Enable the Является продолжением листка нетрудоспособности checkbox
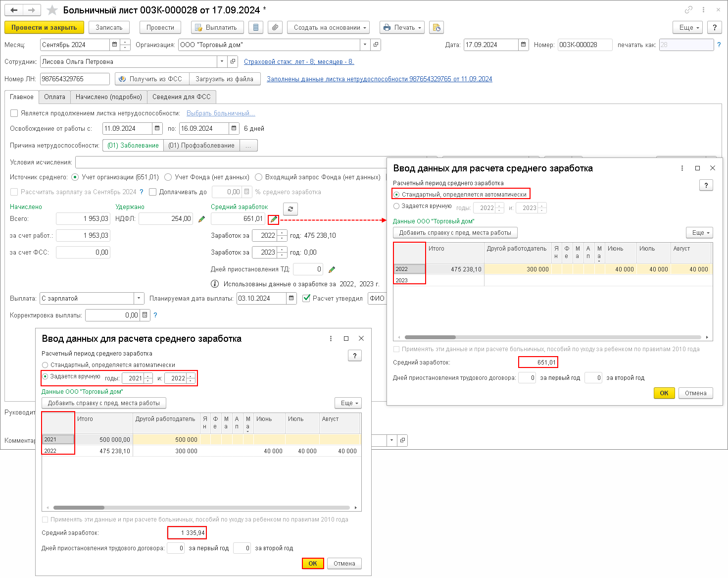Viewport: 728px width, 578px height. pyautogui.click(x=14, y=113)
